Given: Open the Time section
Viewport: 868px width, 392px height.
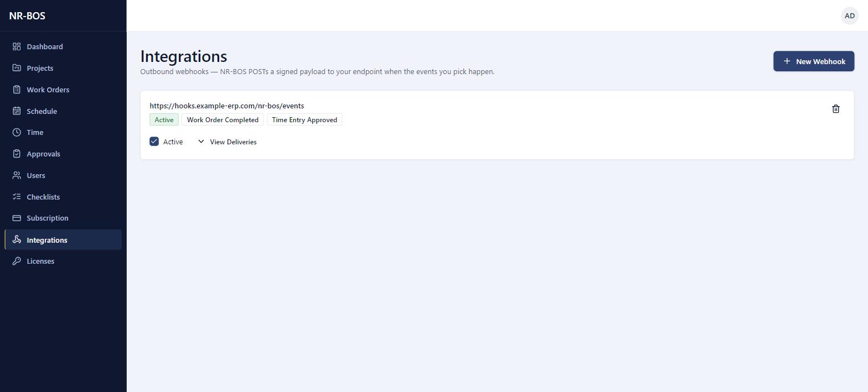Looking at the screenshot, I should pos(63,132).
